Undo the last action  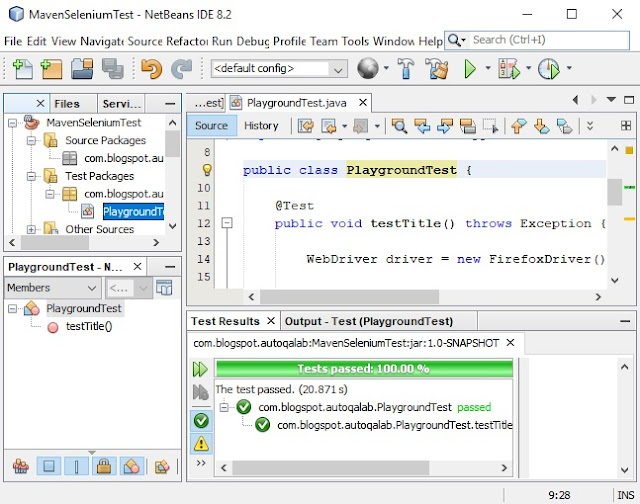tap(151, 69)
